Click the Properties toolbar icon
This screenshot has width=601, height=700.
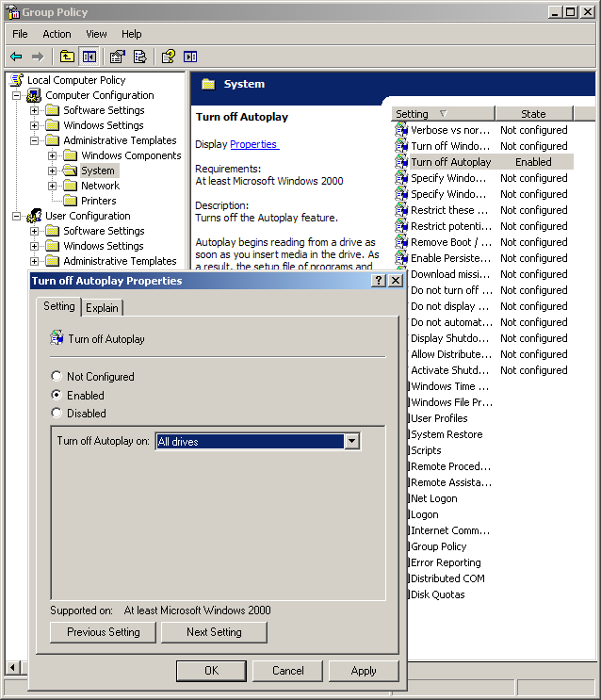(118, 57)
